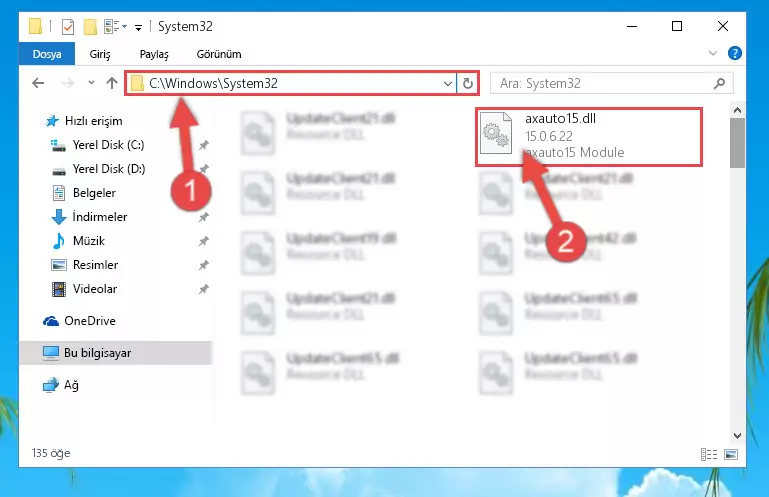Select OneDrive in navigation pane
769x497 pixels.
click(90, 321)
